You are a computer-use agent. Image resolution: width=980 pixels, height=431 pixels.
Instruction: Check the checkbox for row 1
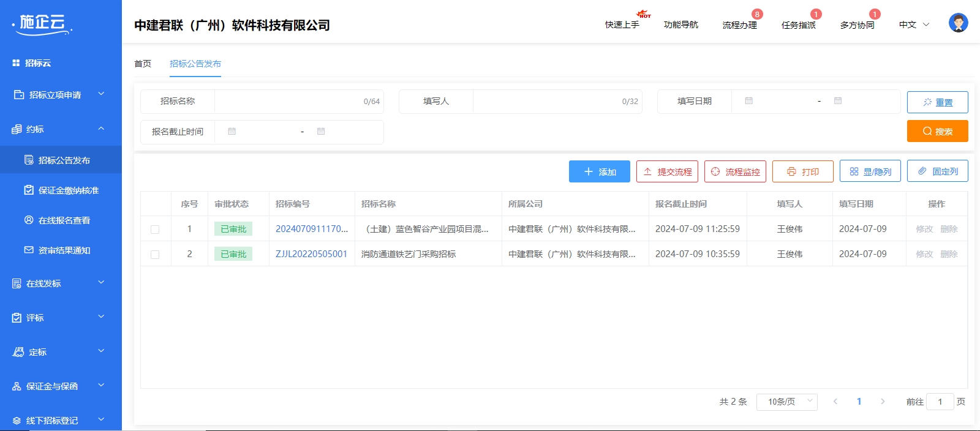click(155, 230)
